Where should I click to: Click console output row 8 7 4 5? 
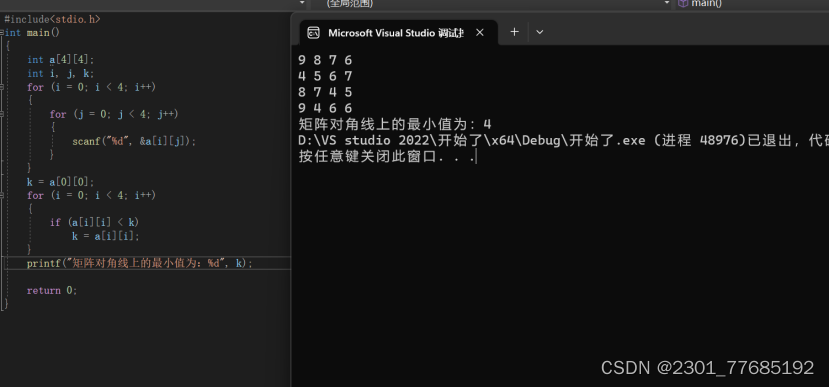(x=325, y=92)
